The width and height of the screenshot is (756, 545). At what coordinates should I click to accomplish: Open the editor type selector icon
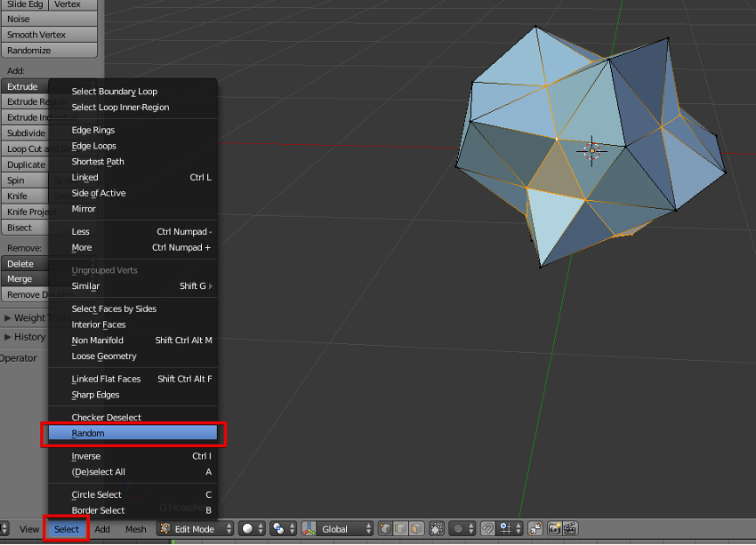[3, 529]
